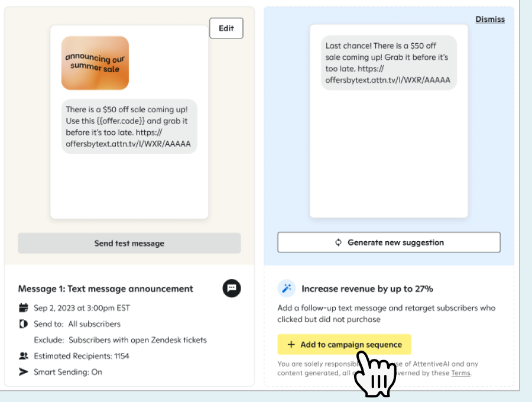
Task: Dismiss the AI suggestion panel
Action: tap(490, 20)
